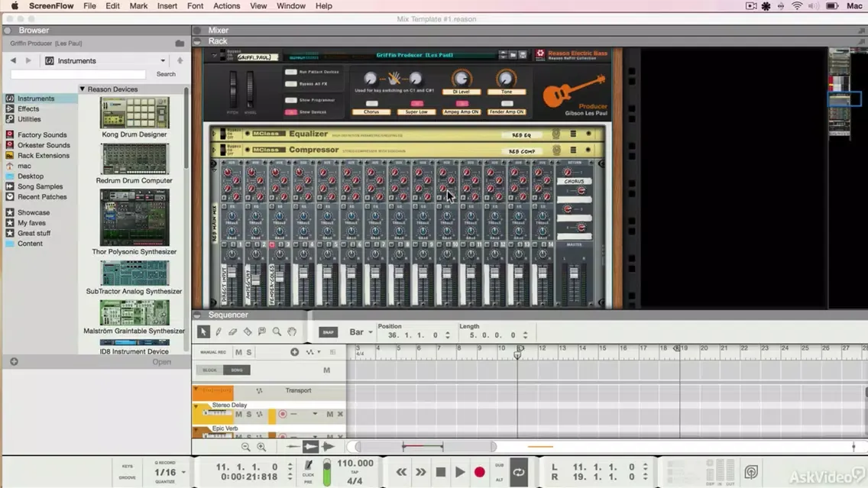Image resolution: width=868 pixels, height=488 pixels.
Task: Select the arrow selection tool in sequencer
Action: [x=203, y=332]
